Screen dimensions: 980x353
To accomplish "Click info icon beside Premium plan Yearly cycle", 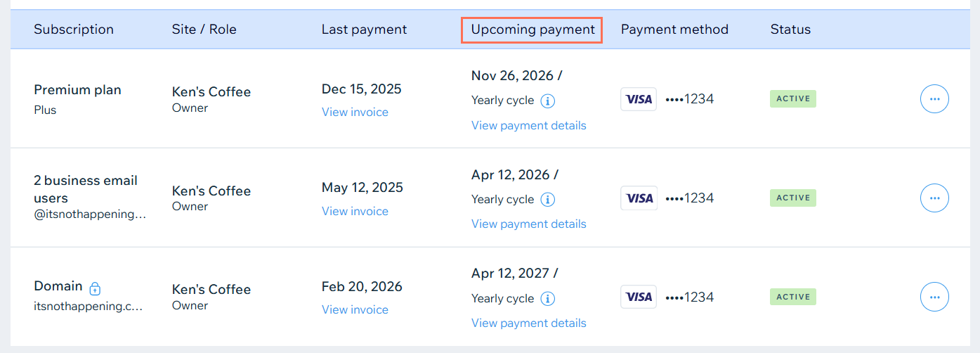I will (x=548, y=101).
